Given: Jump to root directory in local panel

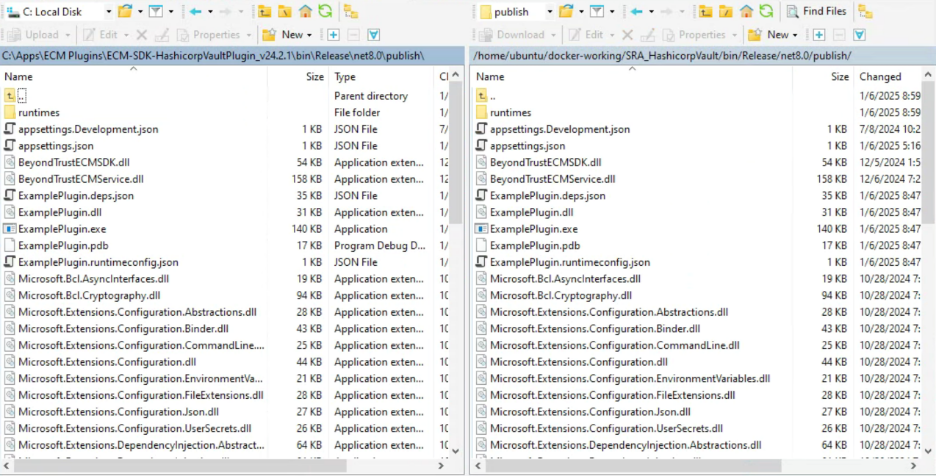Looking at the screenshot, I should [x=285, y=11].
